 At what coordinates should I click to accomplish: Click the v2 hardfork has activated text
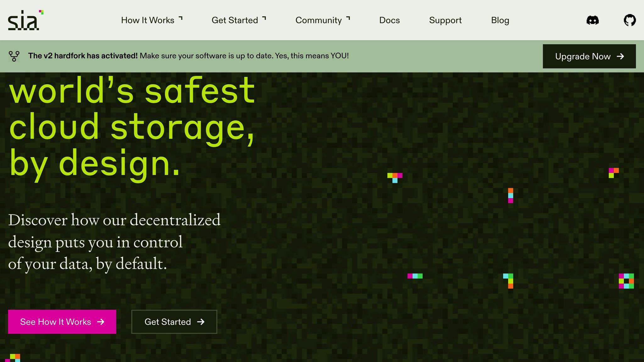point(83,56)
